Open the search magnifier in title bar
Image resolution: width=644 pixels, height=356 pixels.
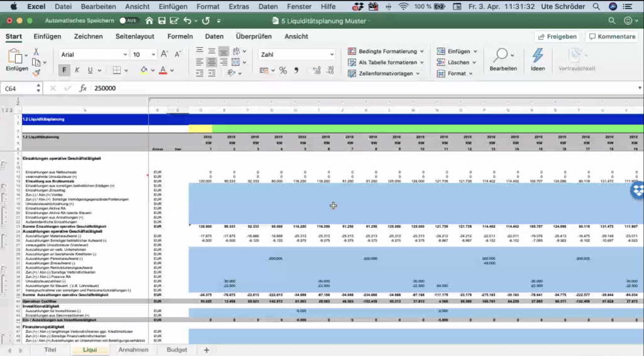pos(611,21)
